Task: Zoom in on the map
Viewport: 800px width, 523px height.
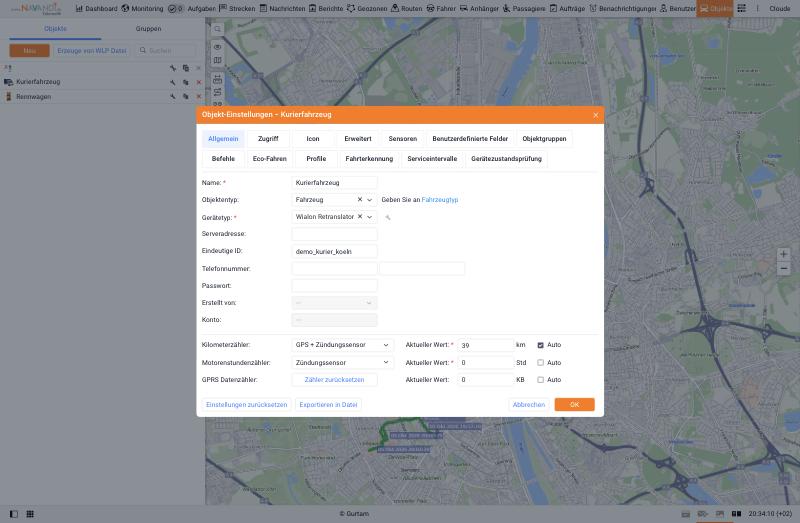Action: pos(784,254)
